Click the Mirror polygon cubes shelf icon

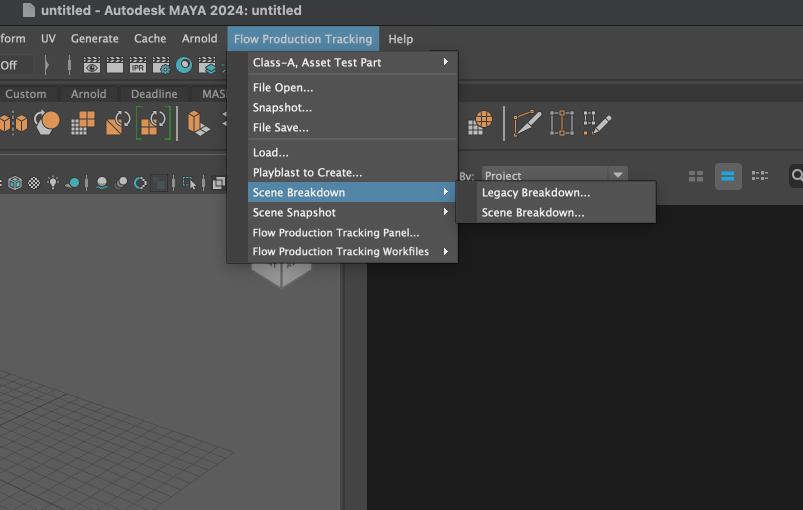(14, 123)
